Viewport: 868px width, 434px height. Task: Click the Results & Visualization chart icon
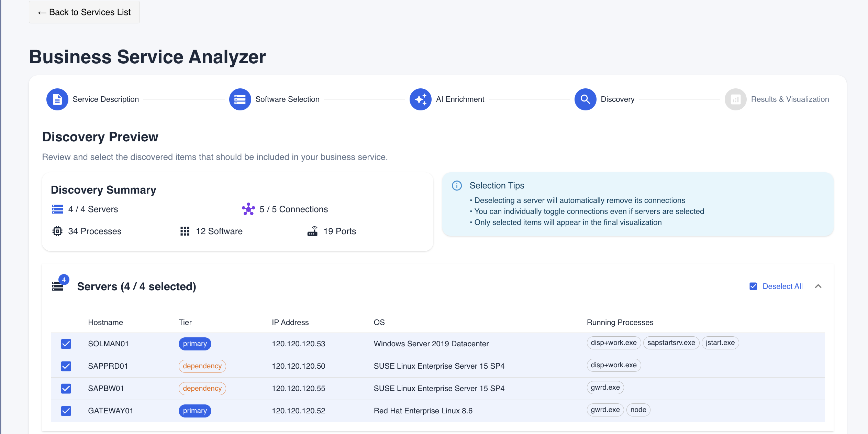(x=735, y=99)
